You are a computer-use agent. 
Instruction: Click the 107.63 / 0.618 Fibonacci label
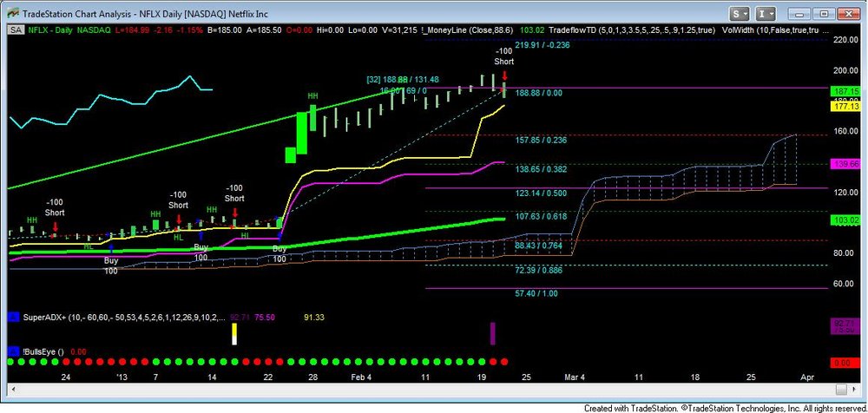click(541, 217)
